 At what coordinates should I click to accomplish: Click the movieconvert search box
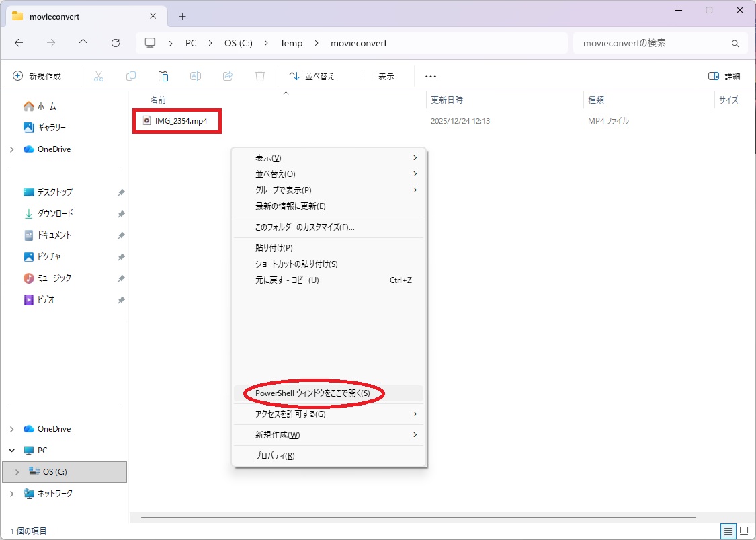(x=652, y=43)
